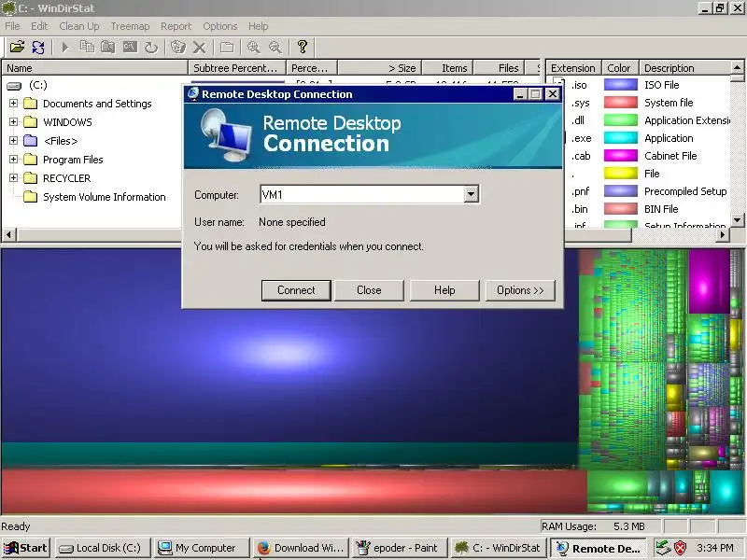Click the Documents and Settings folder icon

(x=31, y=104)
